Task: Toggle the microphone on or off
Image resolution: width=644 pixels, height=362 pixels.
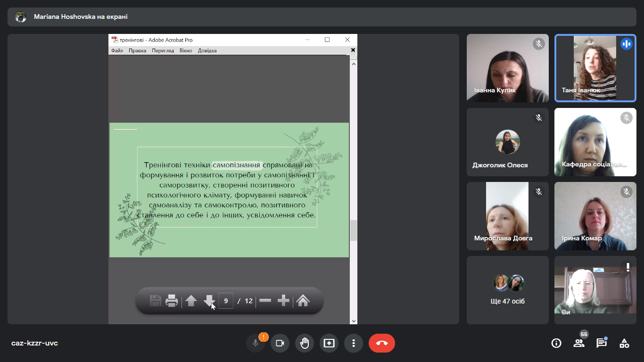Action: tap(256, 343)
